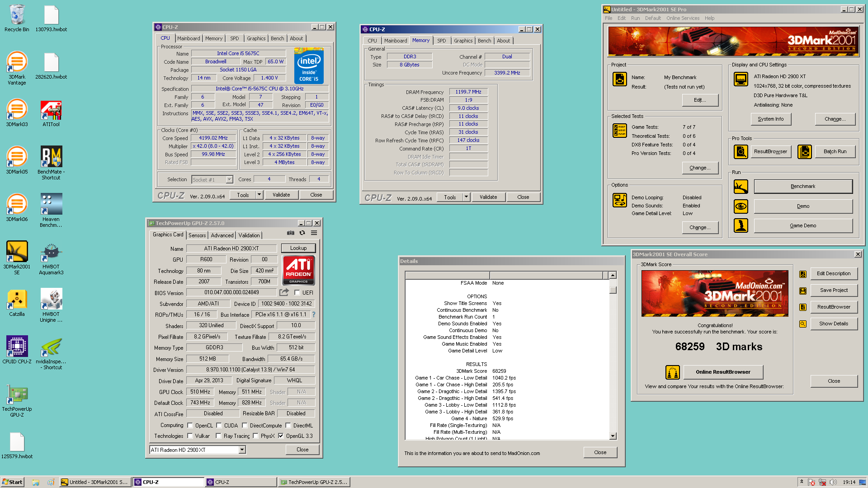
Task: Open Advanced tab in GPU-Z
Action: 222,235
